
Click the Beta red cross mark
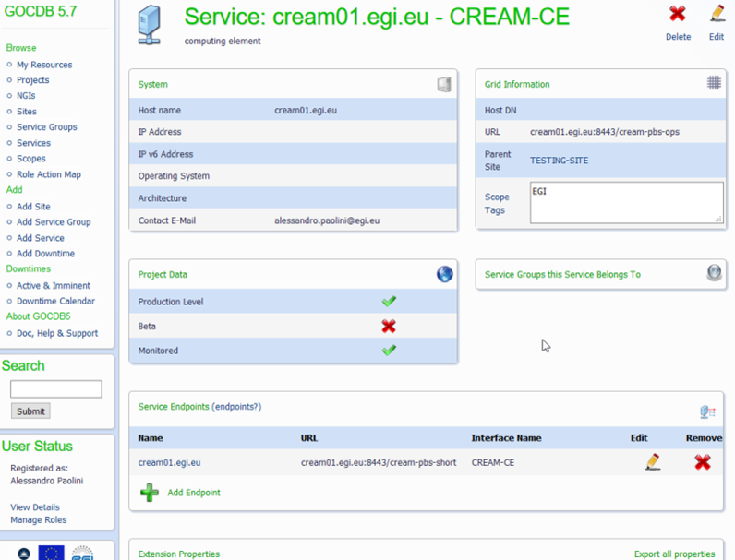click(389, 326)
